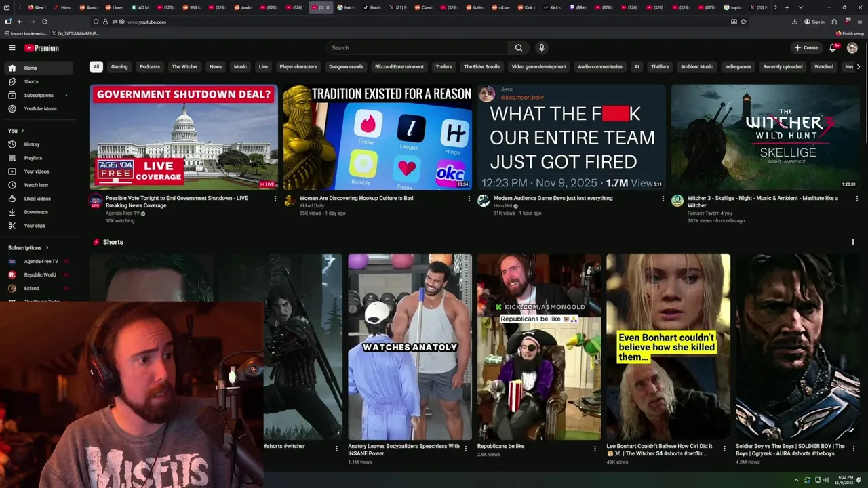Image resolution: width=868 pixels, height=488 pixels.
Task: Open Tradition Existed For A Reason thumbnail
Action: (x=378, y=137)
